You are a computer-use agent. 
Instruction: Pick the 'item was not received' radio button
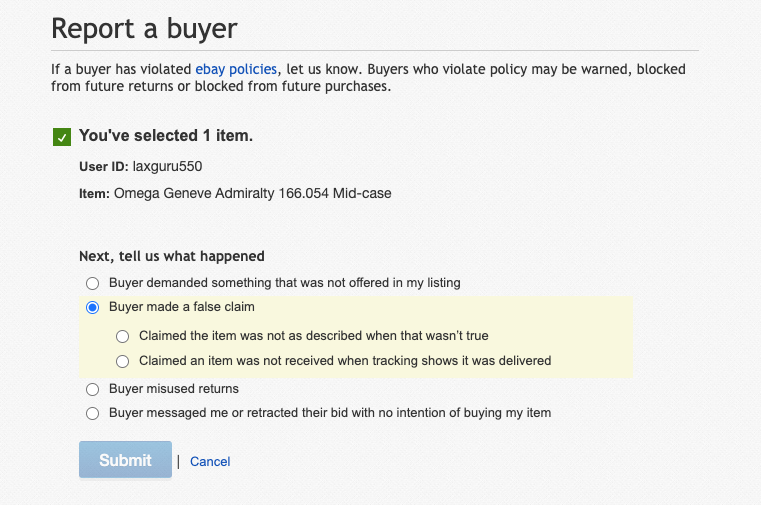coord(123,361)
